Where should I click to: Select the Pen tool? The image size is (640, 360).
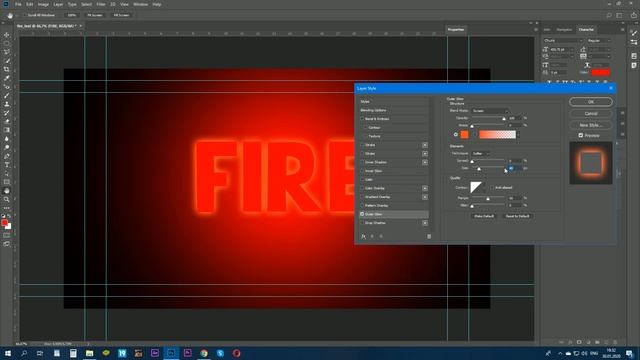point(7,156)
